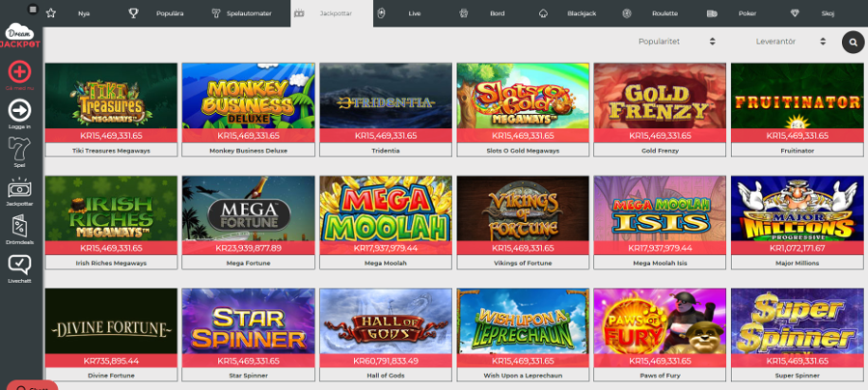
Task: Open the Spel seven icon
Action: click(19, 149)
